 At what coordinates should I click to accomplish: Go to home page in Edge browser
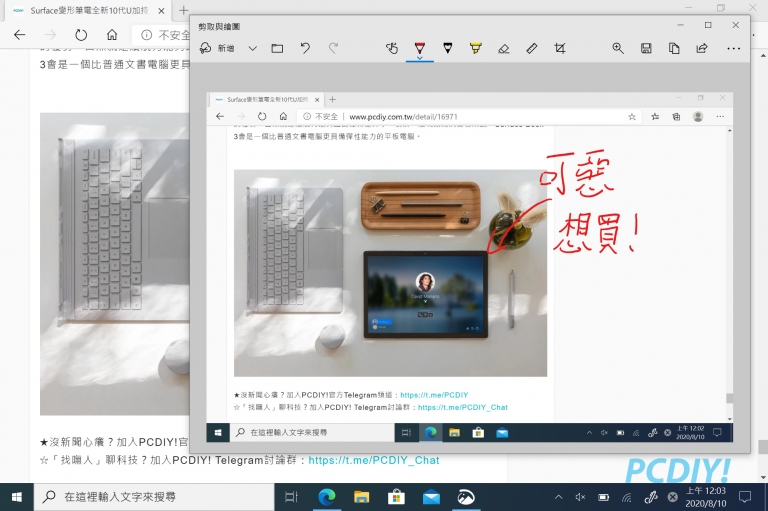[112, 35]
